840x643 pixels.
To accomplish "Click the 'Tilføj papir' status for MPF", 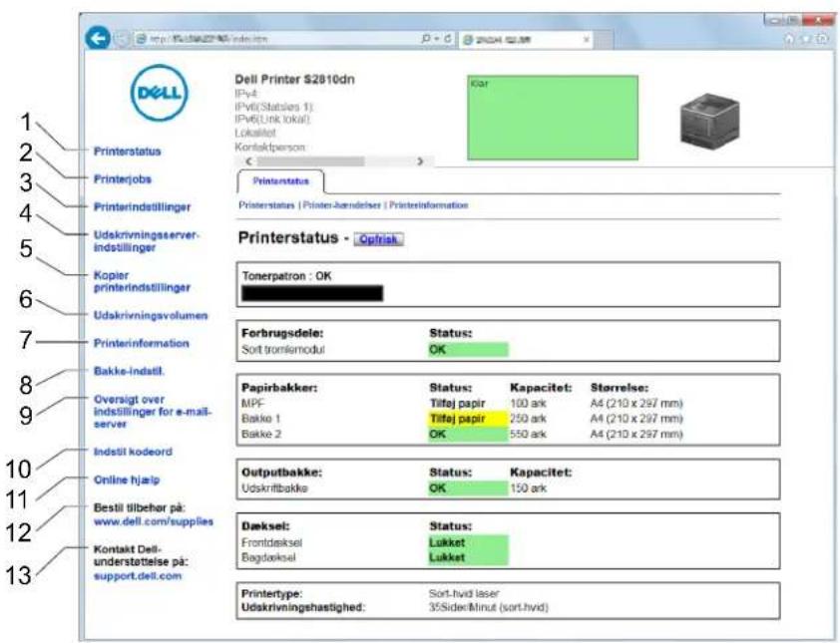I will point(458,404).
